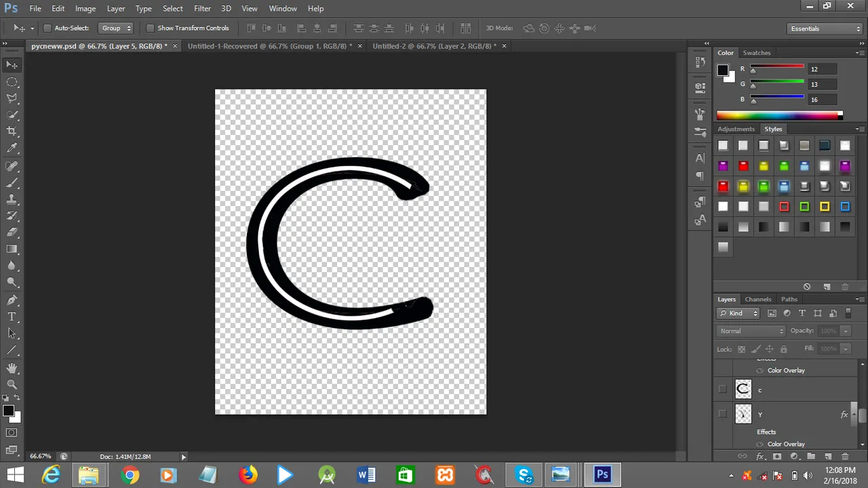Collapse layer Y effects with fx arrow
This screenshot has height=488, width=868.
[853, 414]
